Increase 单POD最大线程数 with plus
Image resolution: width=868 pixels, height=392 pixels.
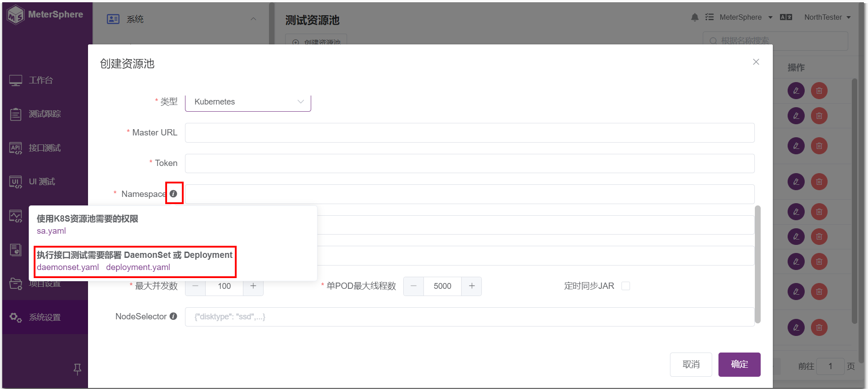[x=471, y=286]
